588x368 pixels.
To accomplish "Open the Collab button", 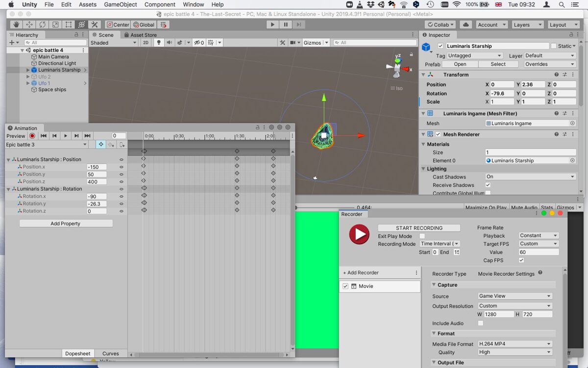I will (441, 25).
